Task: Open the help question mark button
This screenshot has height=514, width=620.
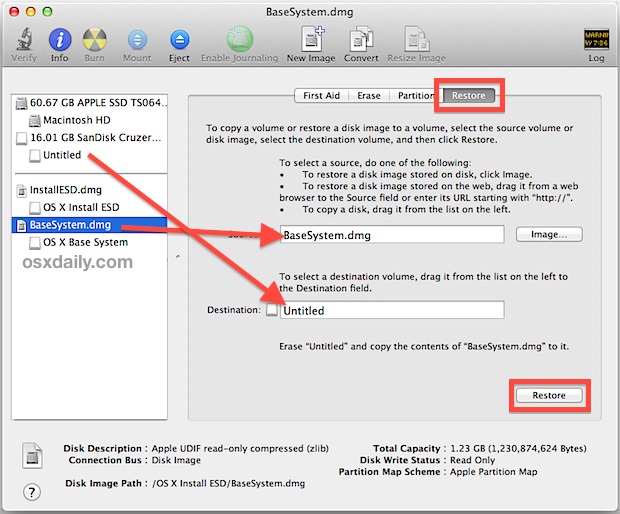Action: coord(32,492)
